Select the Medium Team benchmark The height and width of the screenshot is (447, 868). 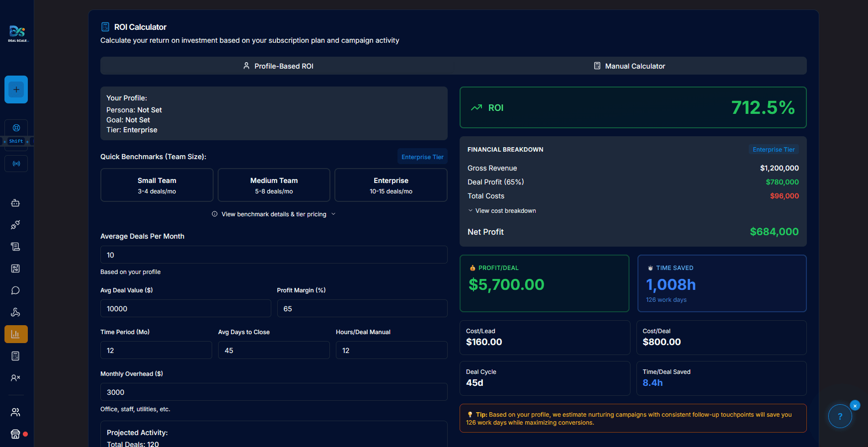[274, 185]
